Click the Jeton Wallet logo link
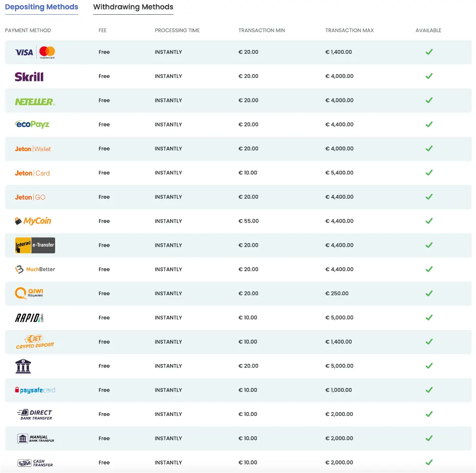Screen dimensions: 476x473 pos(33,149)
